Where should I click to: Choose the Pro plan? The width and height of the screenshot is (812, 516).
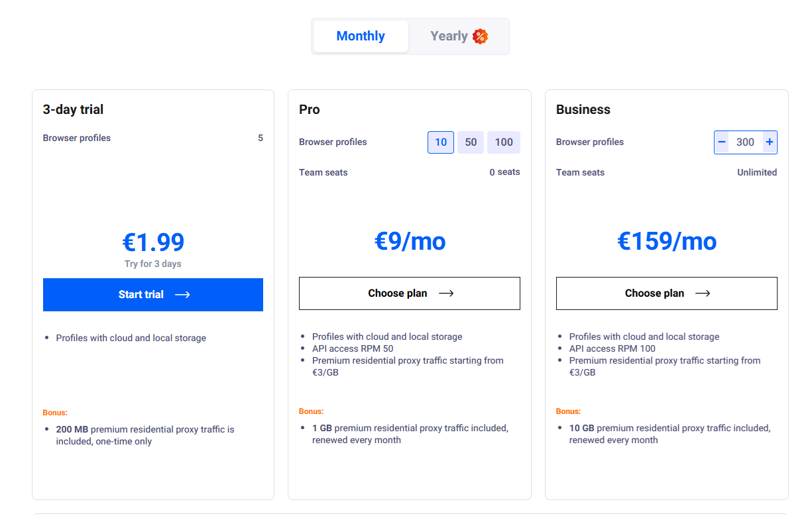point(409,293)
